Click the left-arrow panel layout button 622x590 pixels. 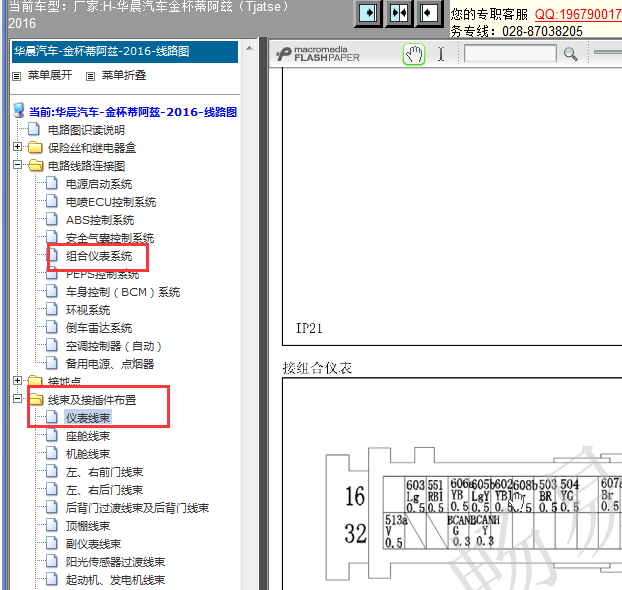[428, 13]
